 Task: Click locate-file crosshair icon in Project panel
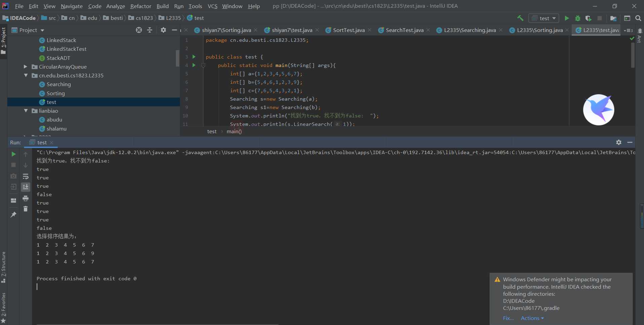coord(139,30)
